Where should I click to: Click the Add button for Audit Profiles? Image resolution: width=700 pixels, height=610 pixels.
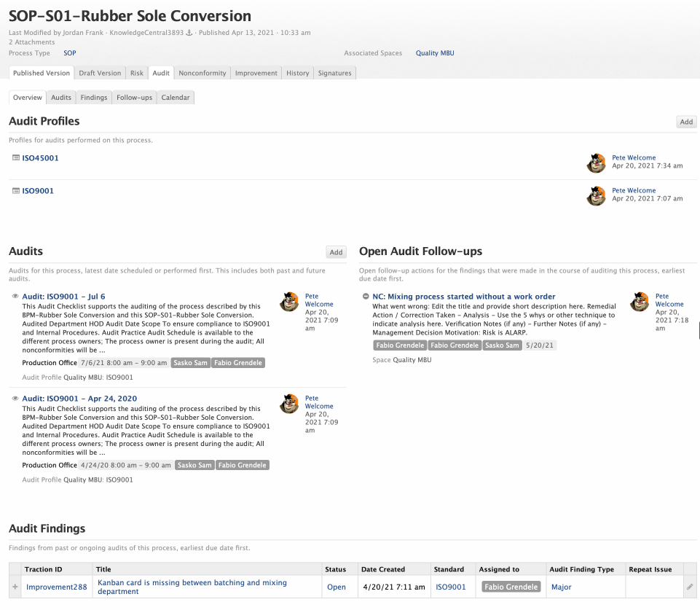tap(686, 122)
